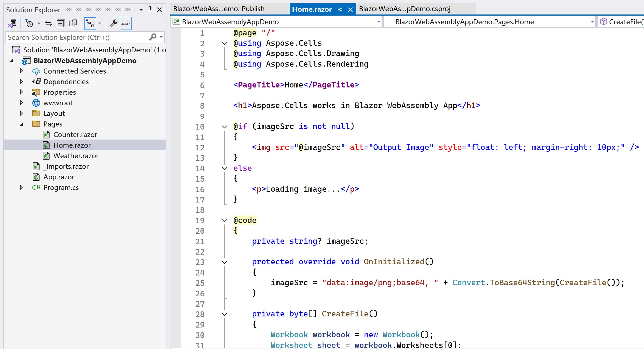This screenshot has height=349, width=644.
Task: Open the BlazorWebAssemblyAppDemo.Pages.Home type dropdown
Action: (x=592, y=22)
